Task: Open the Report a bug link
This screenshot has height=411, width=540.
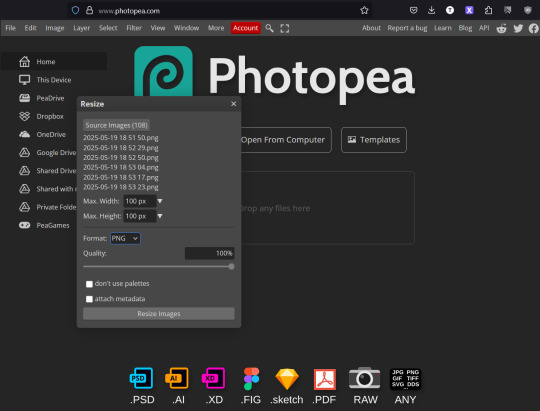Action: pos(407,28)
